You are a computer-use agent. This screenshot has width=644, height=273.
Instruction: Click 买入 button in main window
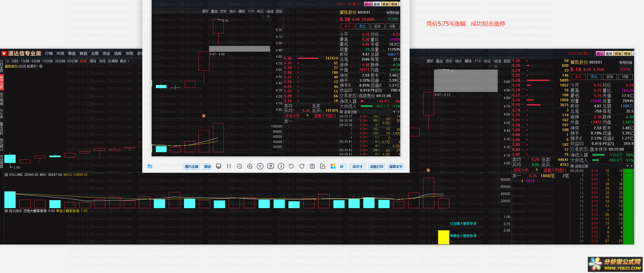click(578, 77)
